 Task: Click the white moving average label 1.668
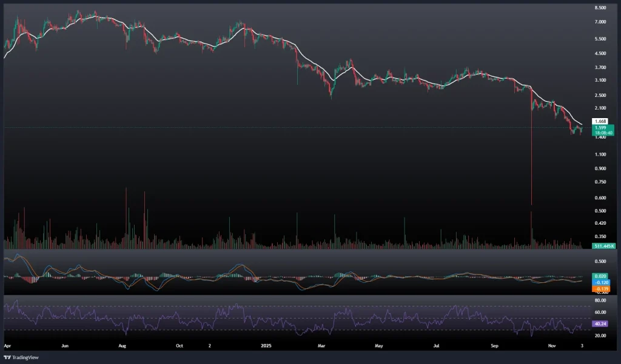pyautogui.click(x=601, y=122)
